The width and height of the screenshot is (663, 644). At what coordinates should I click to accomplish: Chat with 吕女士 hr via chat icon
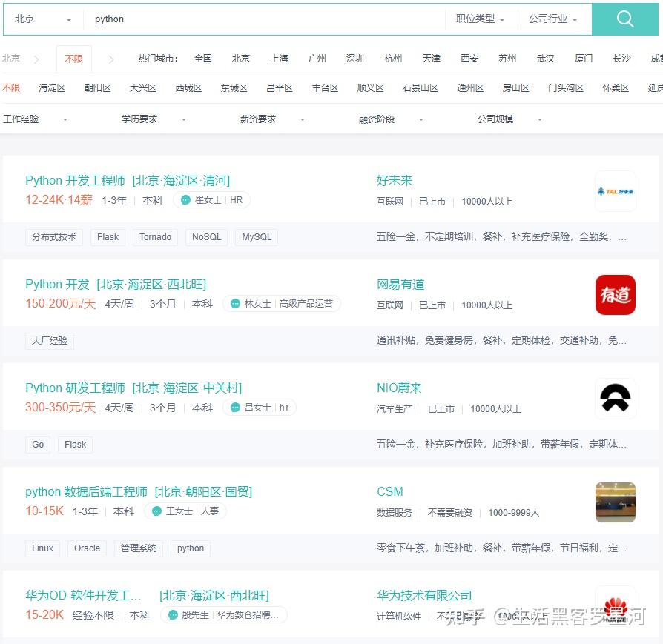pos(235,408)
